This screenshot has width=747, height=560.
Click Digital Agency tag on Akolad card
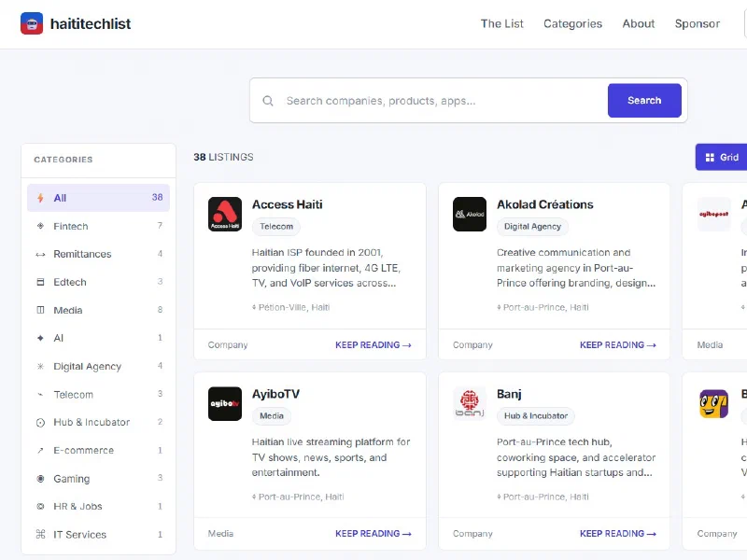point(532,227)
